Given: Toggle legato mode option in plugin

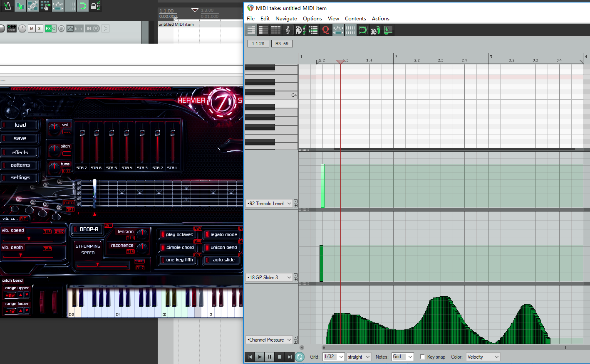Looking at the screenshot, I should 221,235.
